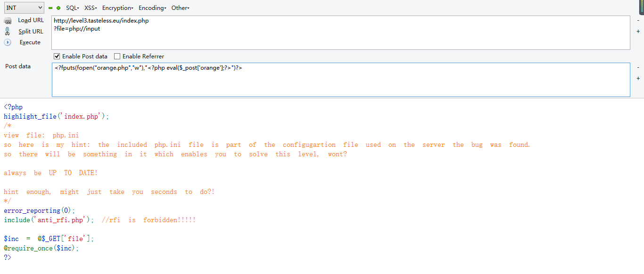This screenshot has height=274, width=644.
Task: Click the green plus icon beside INT
Action: point(58,8)
